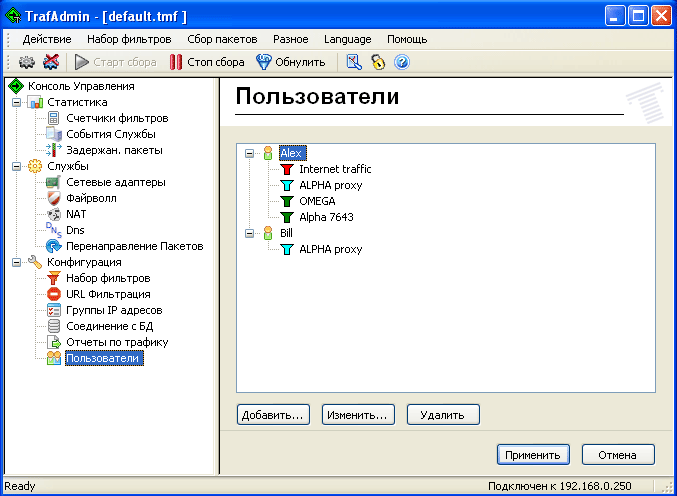Image resolution: width=677 pixels, height=496 pixels.
Task: Select Счетчики фильтров in the left tree
Action: pos(117,118)
